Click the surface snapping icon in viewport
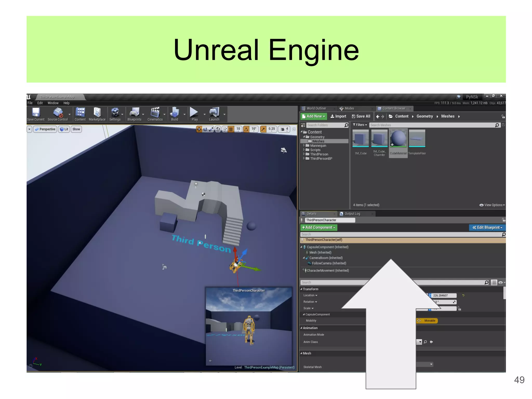Image resolution: width=532 pixels, height=399 pixels. click(225, 129)
